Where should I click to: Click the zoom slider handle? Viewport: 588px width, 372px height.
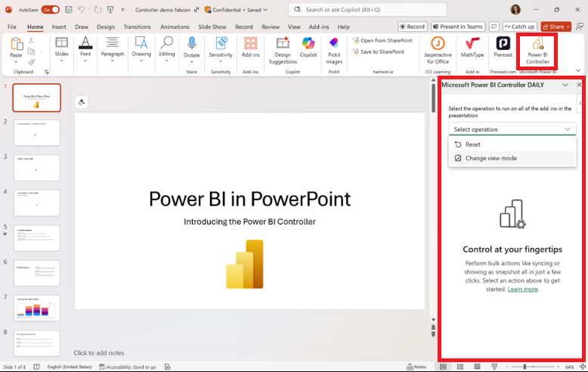click(x=525, y=367)
